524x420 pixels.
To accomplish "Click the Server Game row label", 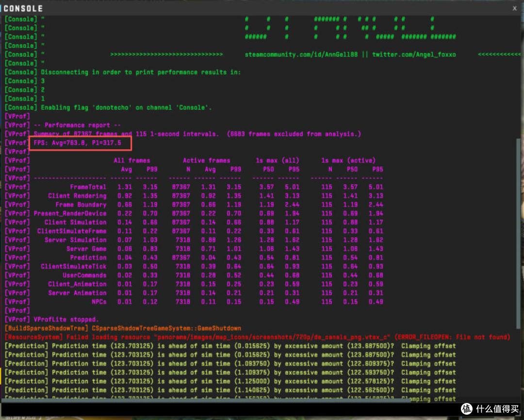I will point(86,249).
